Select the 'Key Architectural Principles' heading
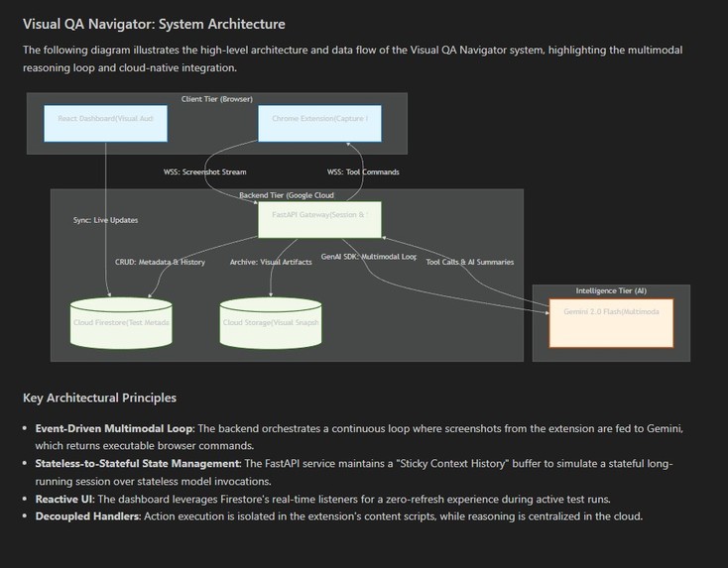Screen dimensions: 728x568 (99, 398)
